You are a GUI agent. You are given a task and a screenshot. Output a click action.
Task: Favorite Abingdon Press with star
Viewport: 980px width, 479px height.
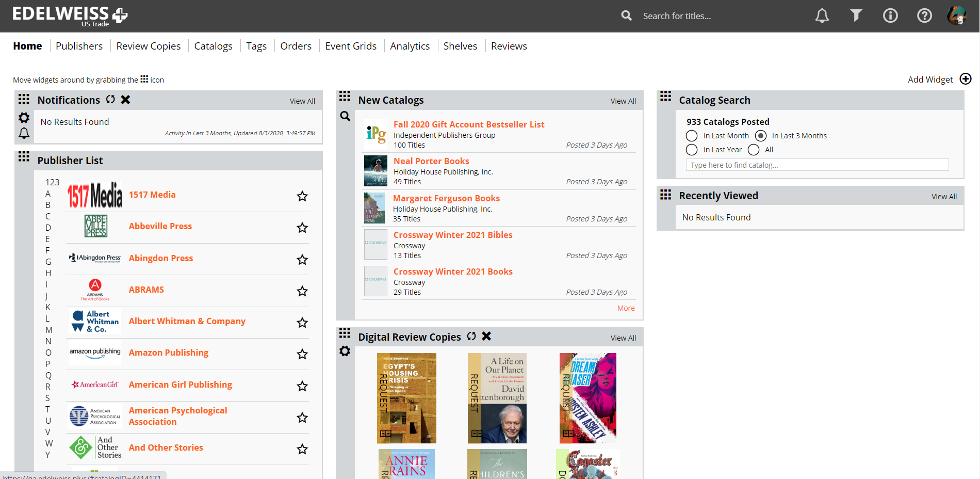pos(302,260)
